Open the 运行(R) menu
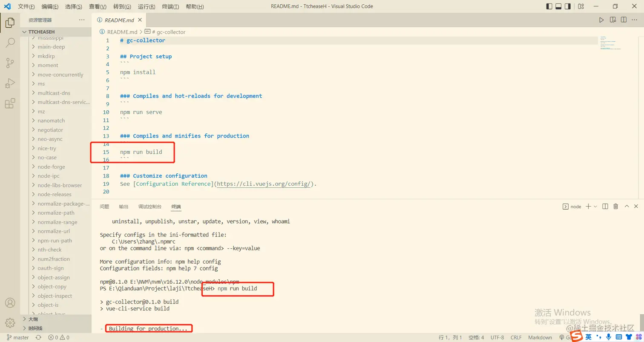The image size is (644, 342). coord(147,7)
